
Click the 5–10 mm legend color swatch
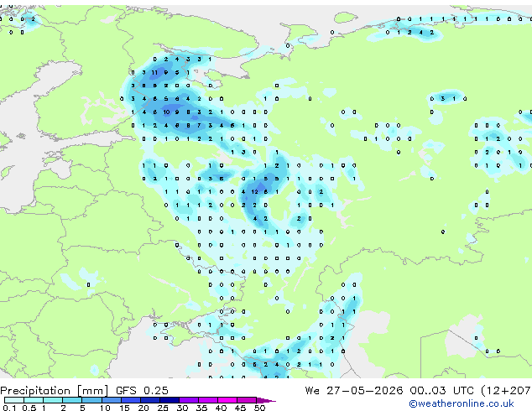tap(91, 400)
